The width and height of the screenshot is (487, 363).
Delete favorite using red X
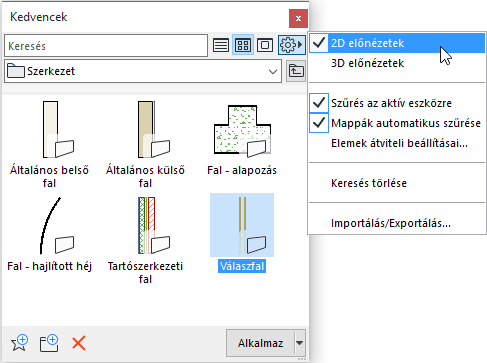79,343
